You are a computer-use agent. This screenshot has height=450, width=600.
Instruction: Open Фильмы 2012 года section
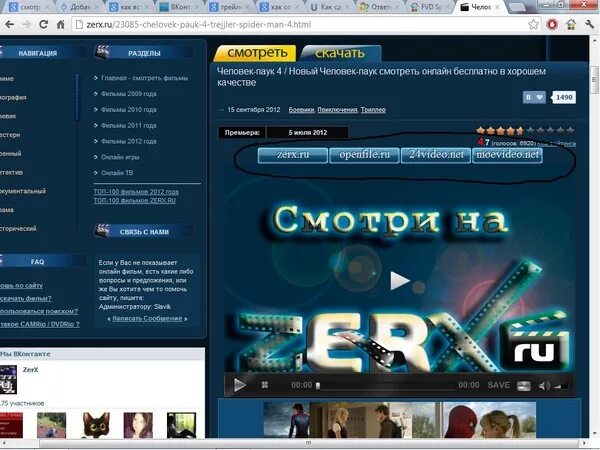point(129,141)
